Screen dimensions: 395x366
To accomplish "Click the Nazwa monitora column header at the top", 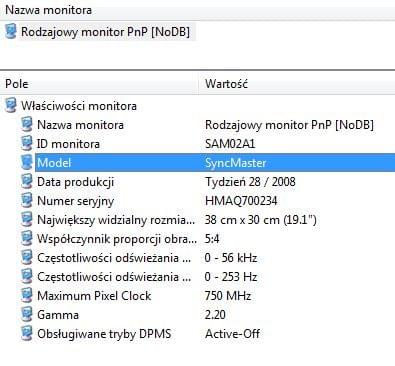I will pyautogui.click(x=197, y=10).
